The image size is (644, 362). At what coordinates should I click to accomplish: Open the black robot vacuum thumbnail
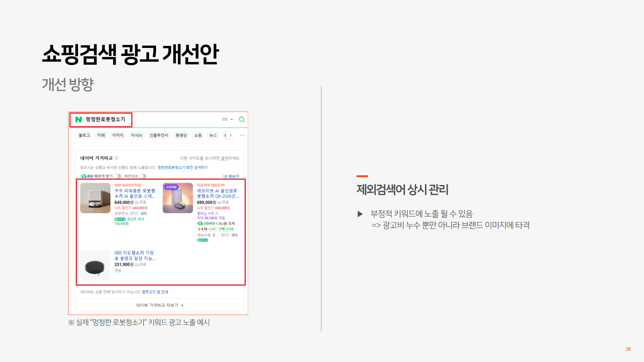tap(95, 265)
